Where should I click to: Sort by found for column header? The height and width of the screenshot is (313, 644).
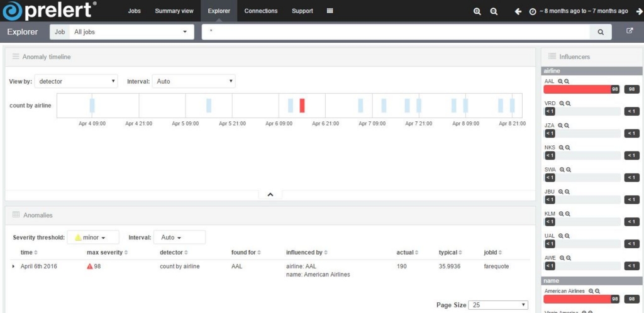[x=246, y=252]
